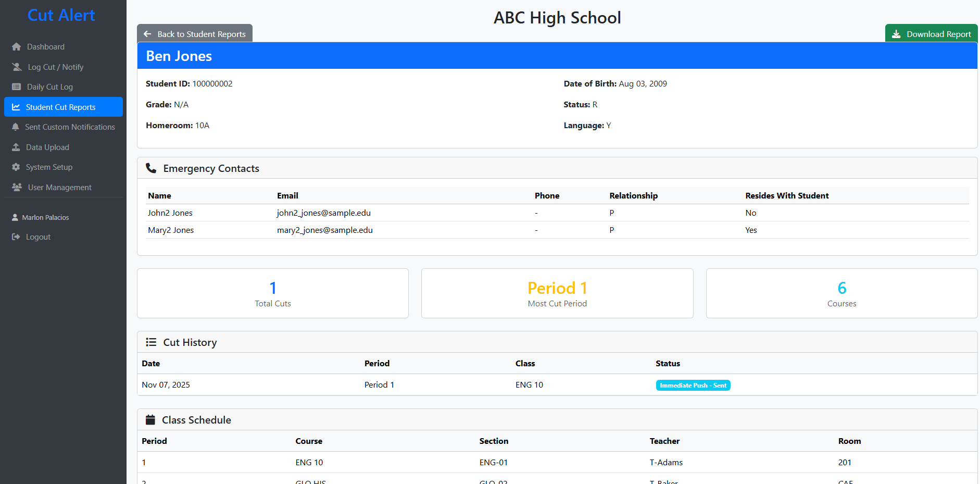This screenshot has width=980, height=484.
Task: Click the Immediate Push - Sent status badge
Action: (693, 385)
